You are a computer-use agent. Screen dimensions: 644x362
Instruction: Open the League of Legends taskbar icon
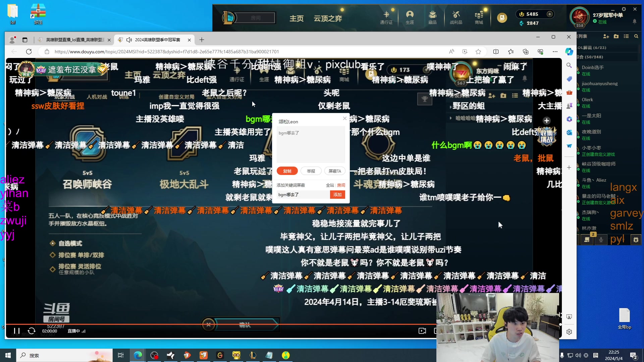coord(253,355)
